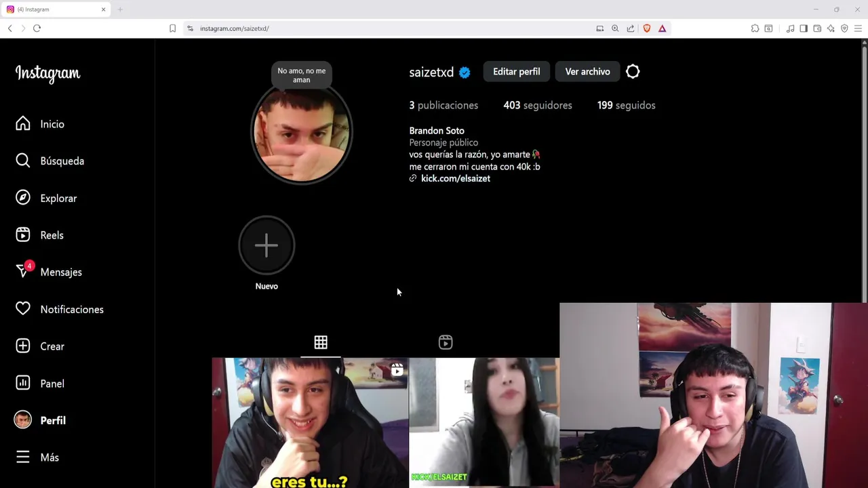
Task: Open the Crear plus icon
Action: click(23, 346)
